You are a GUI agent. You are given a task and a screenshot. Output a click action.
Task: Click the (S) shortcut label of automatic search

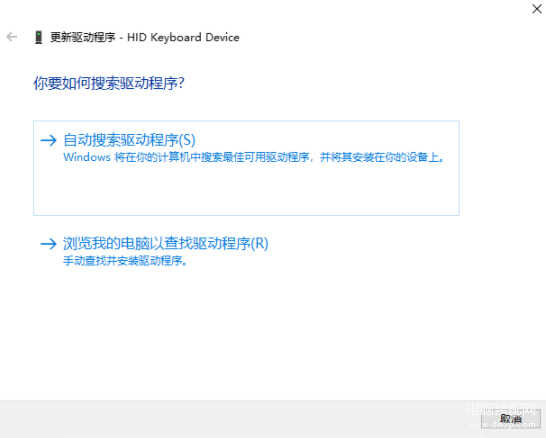[x=187, y=140]
